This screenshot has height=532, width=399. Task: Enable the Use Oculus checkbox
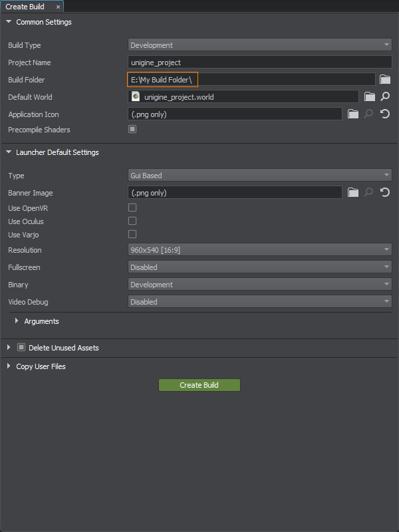[132, 221]
